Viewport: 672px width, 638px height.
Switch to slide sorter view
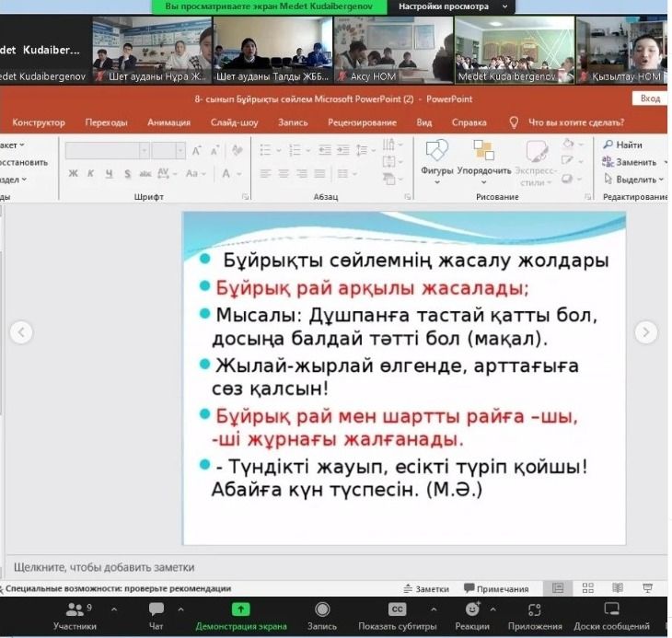pyautogui.click(x=588, y=588)
